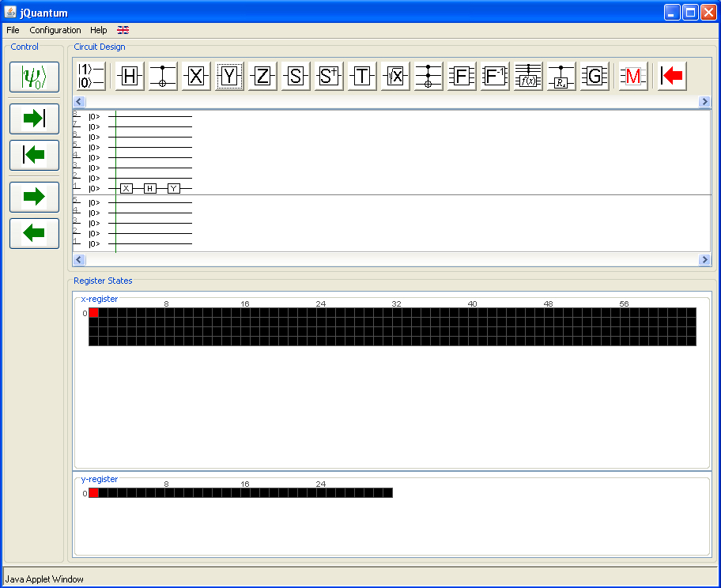
Task: Pick the Pauli-Z gate button
Action: (262, 76)
